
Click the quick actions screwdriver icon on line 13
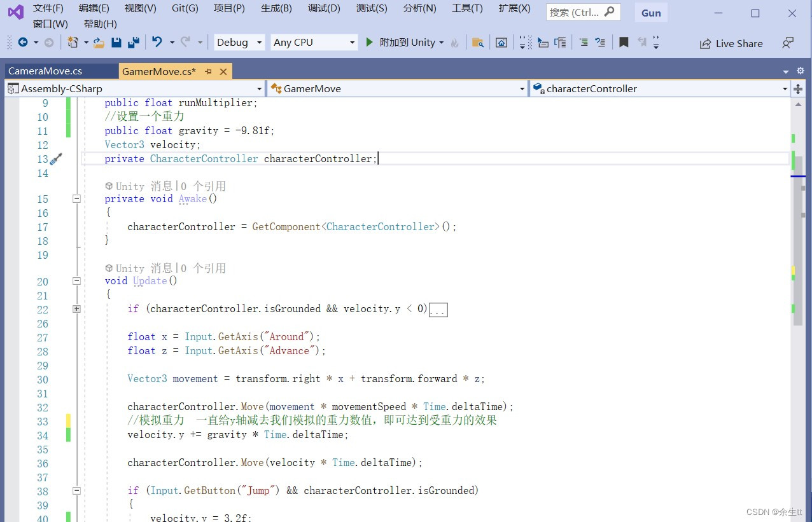(x=56, y=159)
